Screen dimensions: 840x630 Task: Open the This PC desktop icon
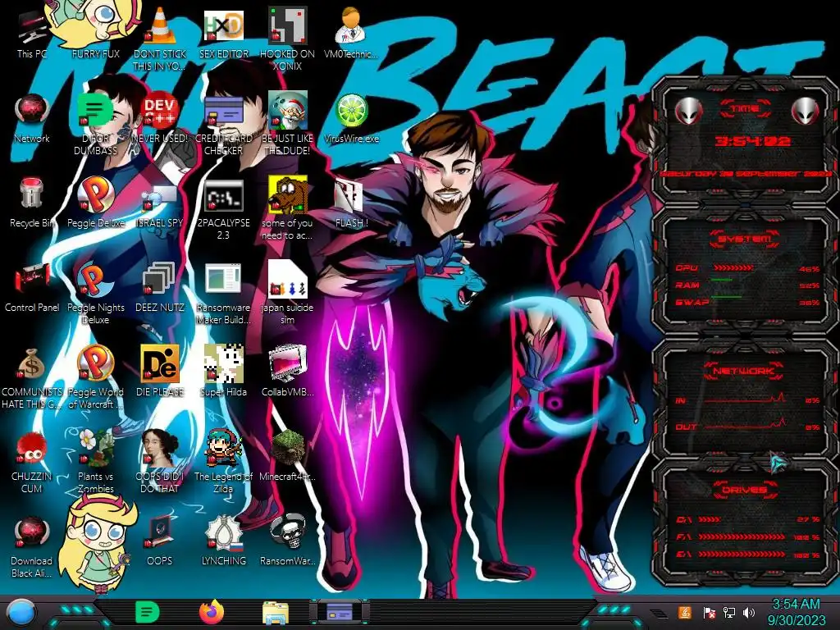pyautogui.click(x=32, y=33)
